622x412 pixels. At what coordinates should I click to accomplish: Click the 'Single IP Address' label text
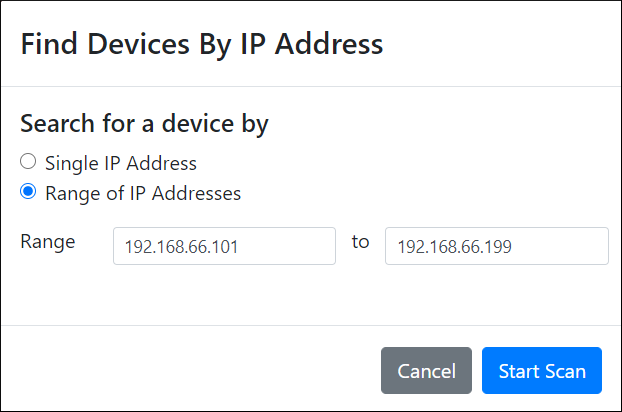(x=120, y=163)
